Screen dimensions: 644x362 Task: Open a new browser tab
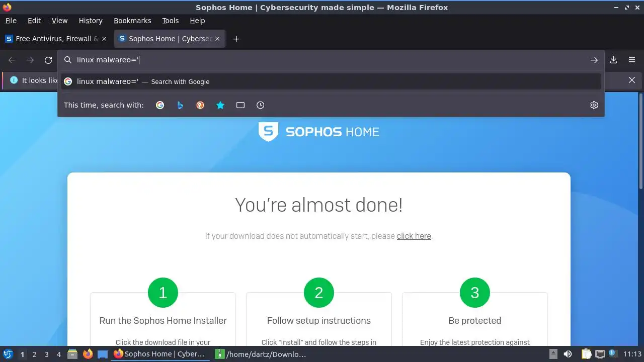(x=236, y=39)
